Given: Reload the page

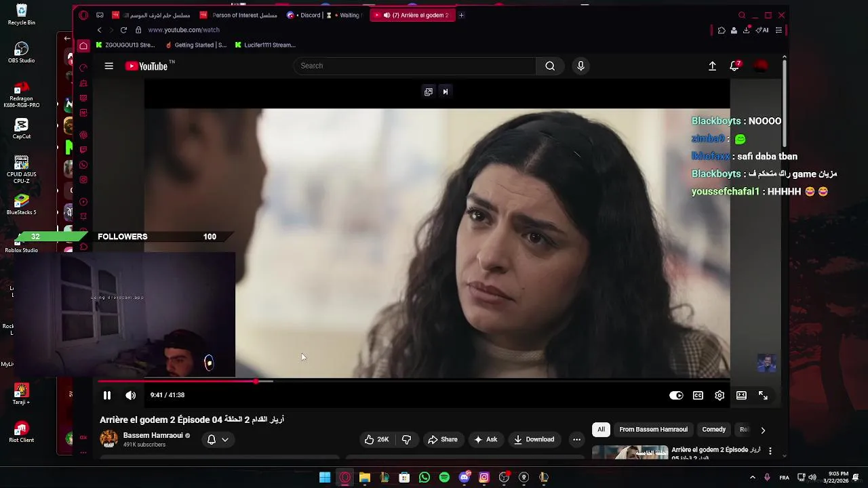Looking at the screenshot, I should point(123,30).
